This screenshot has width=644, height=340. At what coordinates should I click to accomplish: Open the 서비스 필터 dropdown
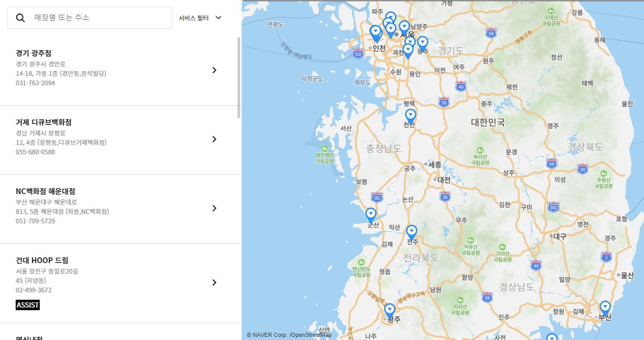coord(200,18)
